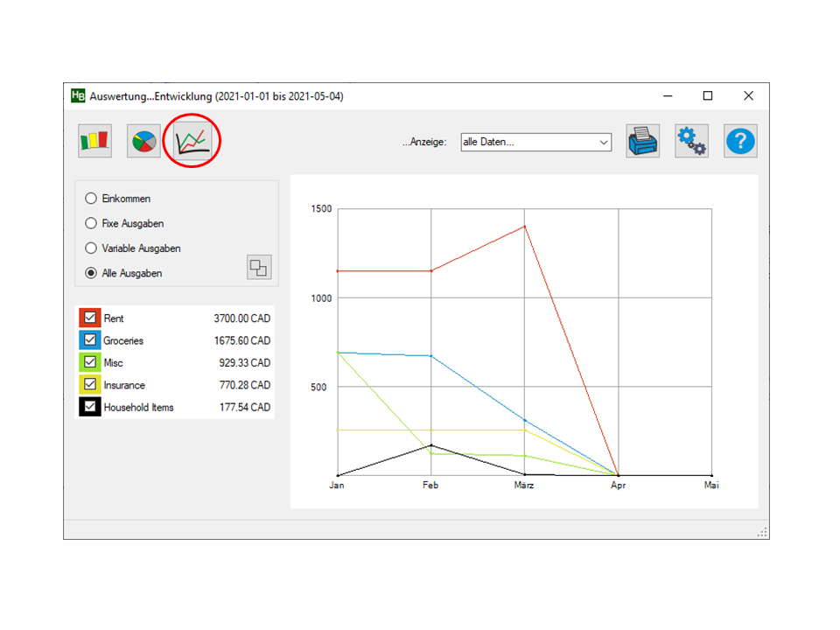Image resolution: width=840 pixels, height=630 pixels.
Task: Open help with the question mark icon
Action: [740, 141]
